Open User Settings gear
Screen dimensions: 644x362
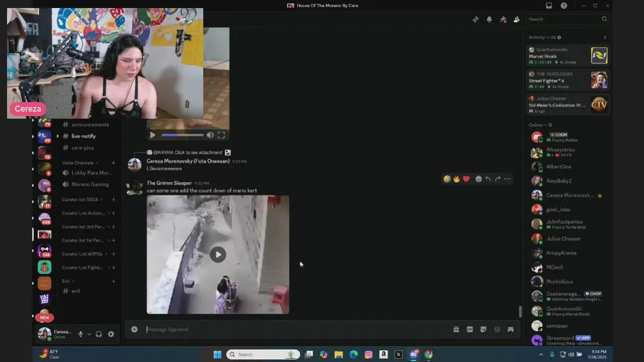tap(111, 334)
